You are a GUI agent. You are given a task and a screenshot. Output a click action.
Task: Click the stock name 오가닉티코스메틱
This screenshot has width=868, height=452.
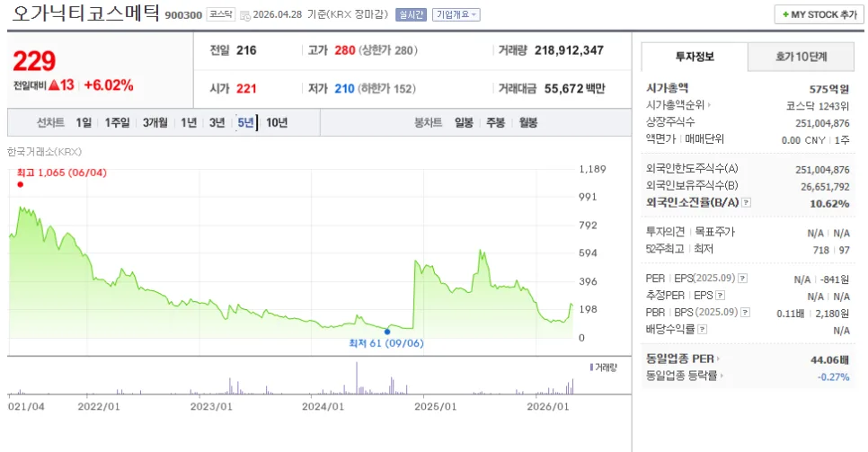pyautogui.click(x=85, y=13)
